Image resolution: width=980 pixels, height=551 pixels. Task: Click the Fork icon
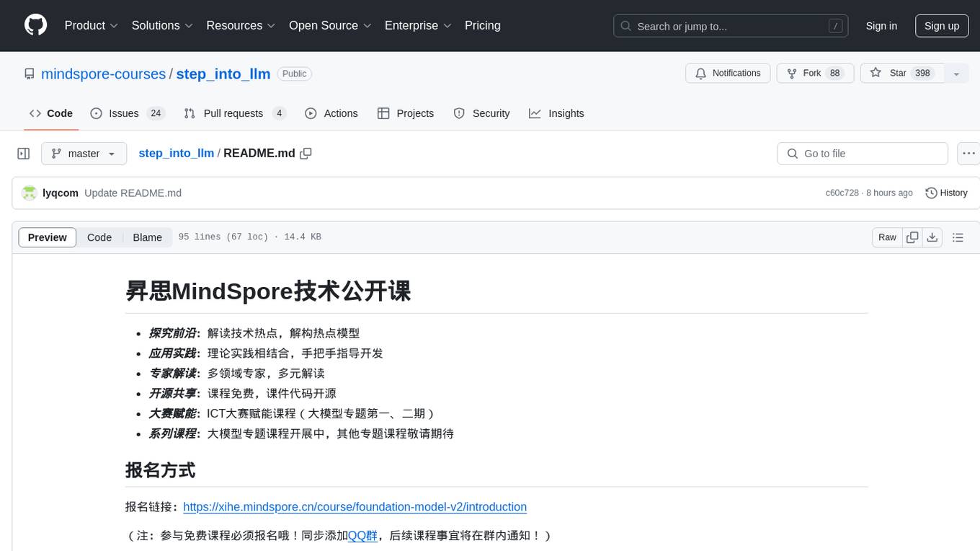[x=792, y=74]
